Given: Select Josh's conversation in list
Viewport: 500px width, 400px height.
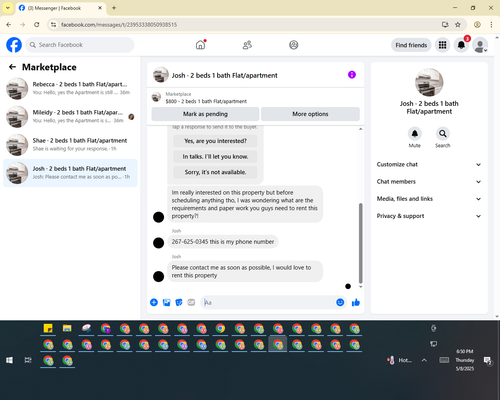Looking at the screenshot, I should (x=70, y=173).
